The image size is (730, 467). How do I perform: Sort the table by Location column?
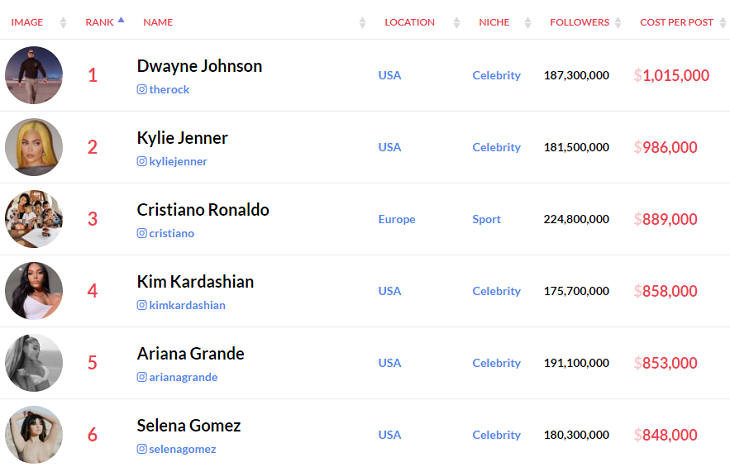(457, 22)
